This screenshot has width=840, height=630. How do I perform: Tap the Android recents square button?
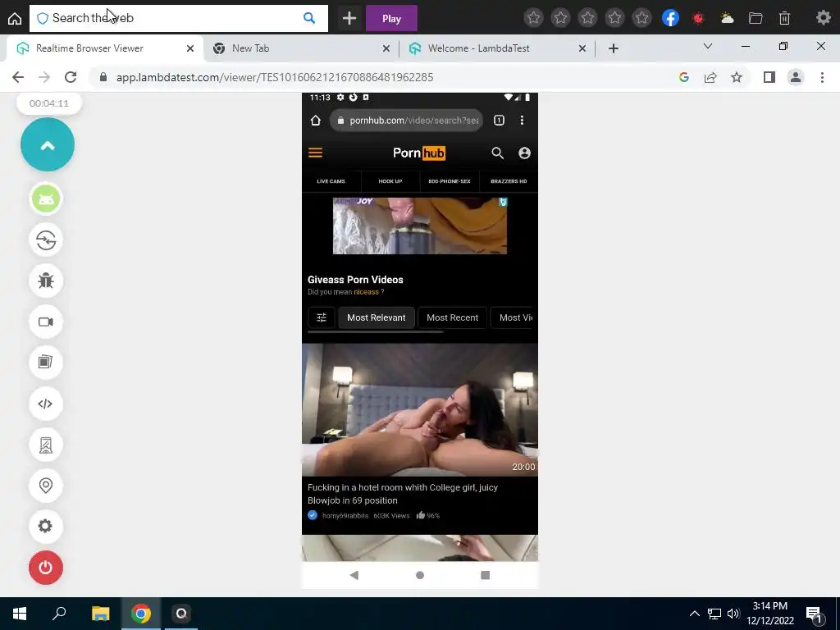pyautogui.click(x=486, y=575)
